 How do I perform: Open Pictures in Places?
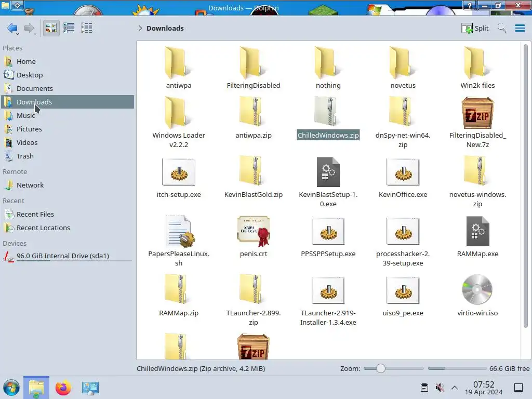(68, 129)
